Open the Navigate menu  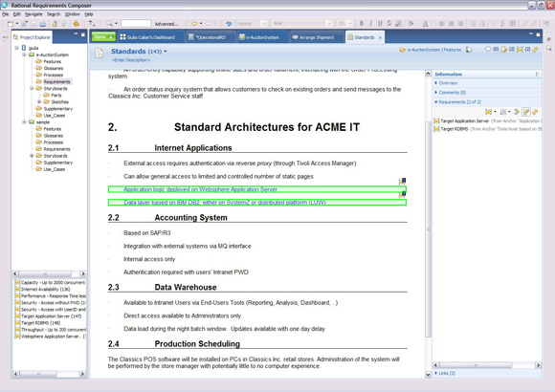click(33, 14)
